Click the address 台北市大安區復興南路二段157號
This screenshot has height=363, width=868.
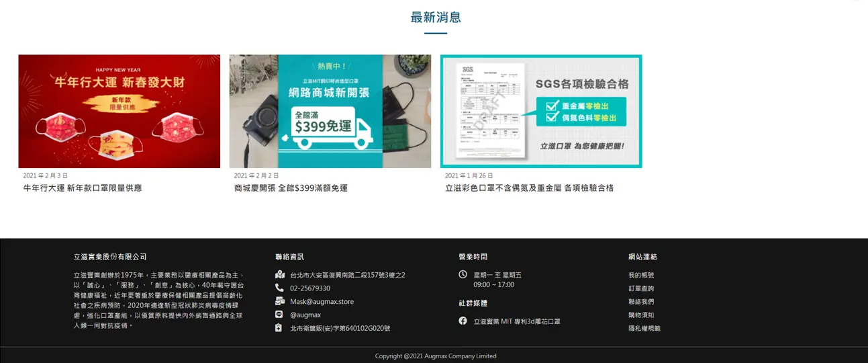coord(347,275)
